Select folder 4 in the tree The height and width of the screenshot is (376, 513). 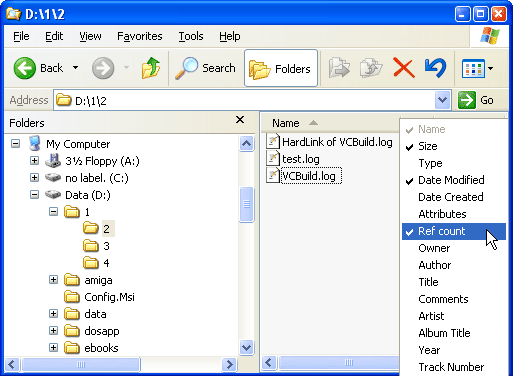click(106, 263)
